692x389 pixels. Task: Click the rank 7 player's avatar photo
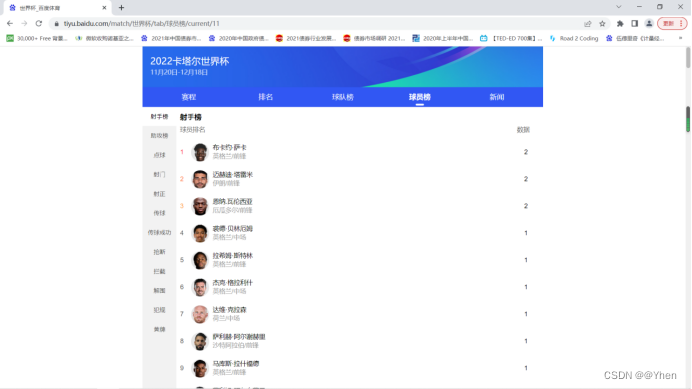[x=200, y=314]
